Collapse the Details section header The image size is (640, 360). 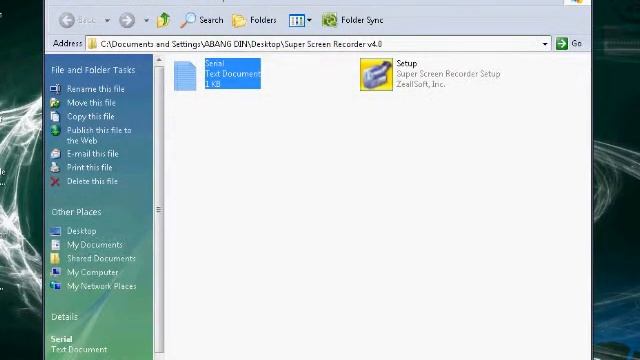coord(64,317)
